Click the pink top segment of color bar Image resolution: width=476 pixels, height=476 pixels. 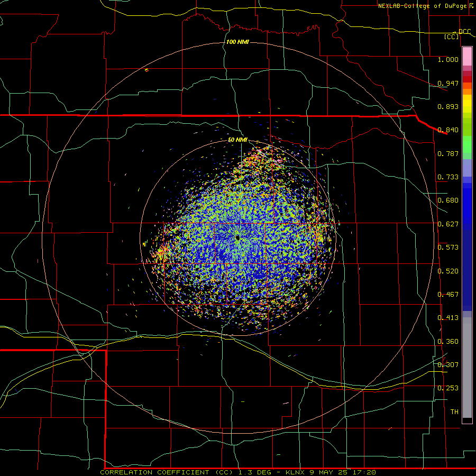pyautogui.click(x=467, y=57)
